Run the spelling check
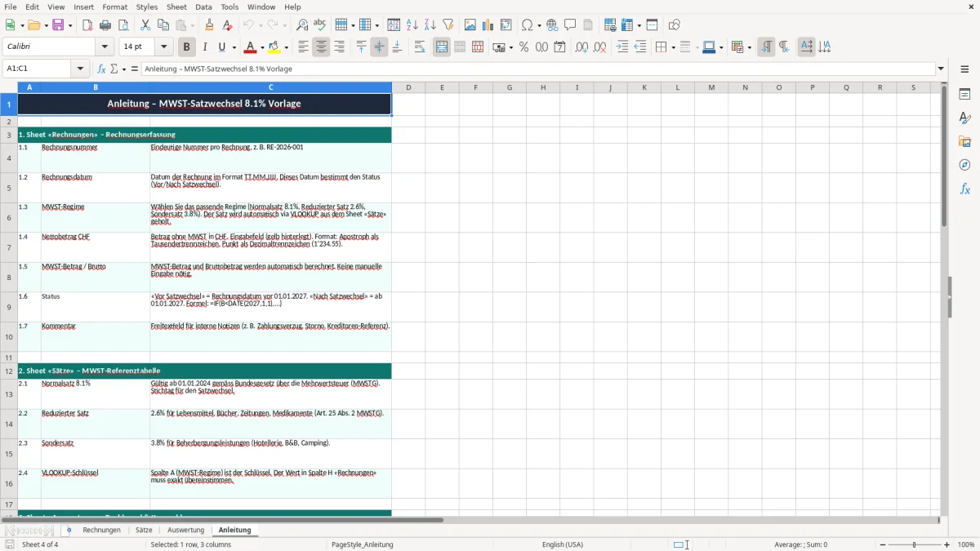Viewport: 980px width, 551px height. pyautogui.click(x=320, y=25)
